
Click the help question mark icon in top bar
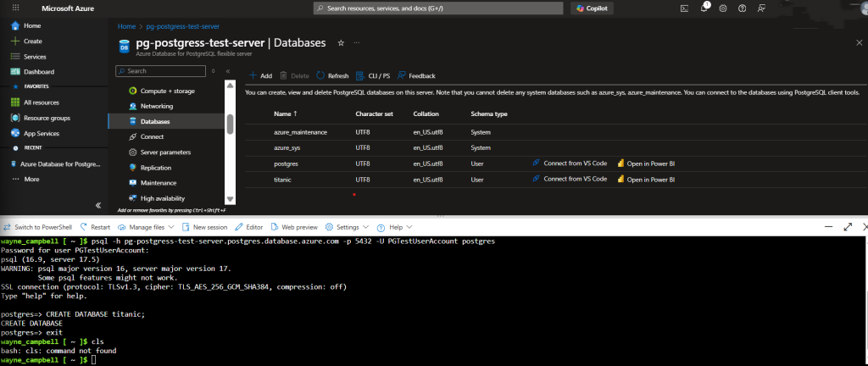[x=741, y=8]
